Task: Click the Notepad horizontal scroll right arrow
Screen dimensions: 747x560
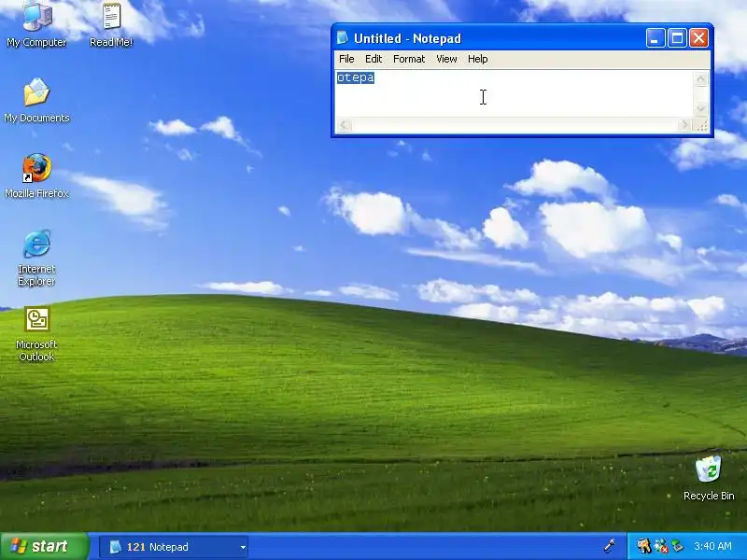Action: click(x=684, y=125)
